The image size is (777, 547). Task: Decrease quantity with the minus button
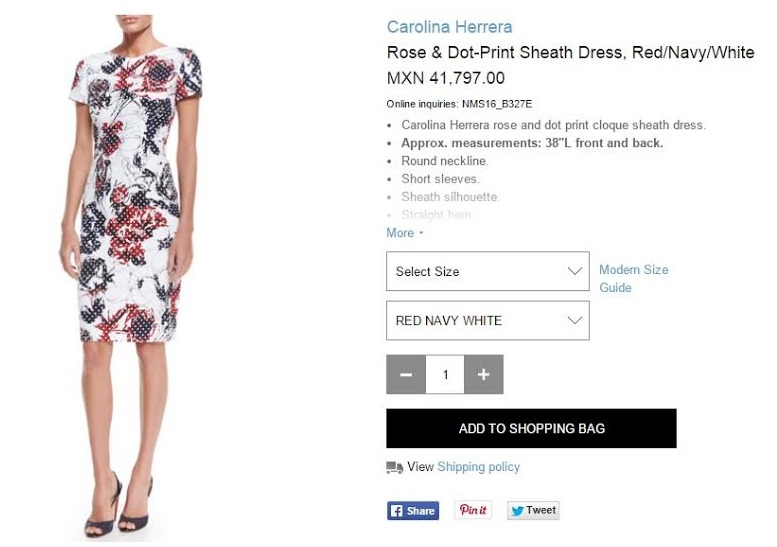406,375
